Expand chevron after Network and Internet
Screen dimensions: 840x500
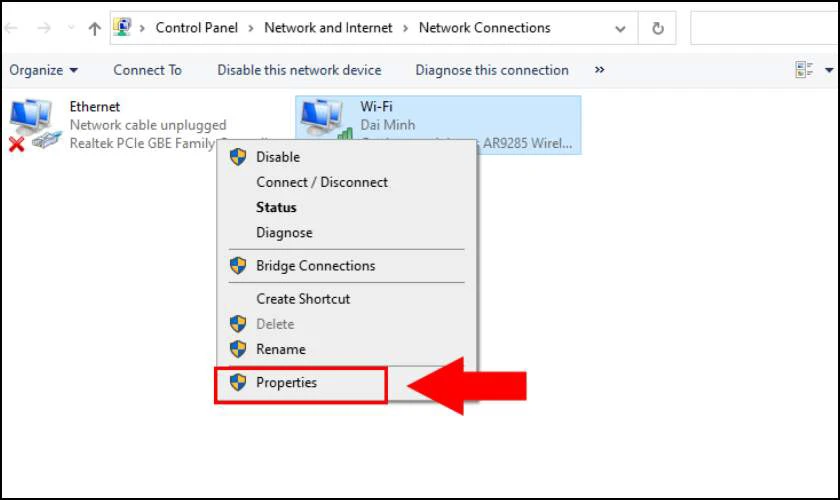coord(406,28)
